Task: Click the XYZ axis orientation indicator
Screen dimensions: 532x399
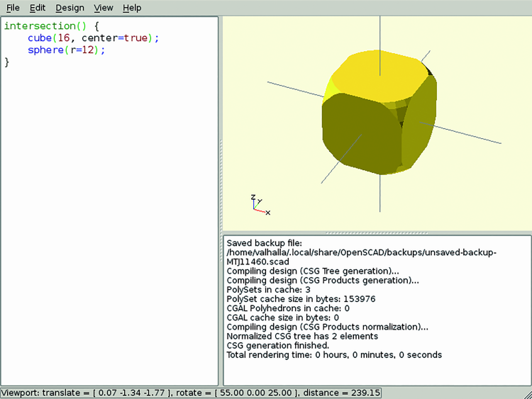Action: 260,205
